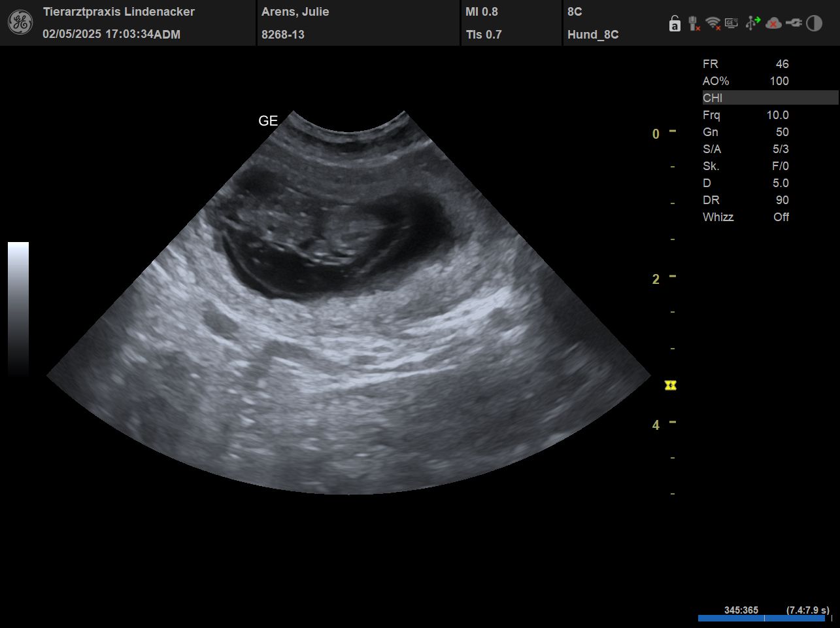This screenshot has width=840, height=628.
Task: Toggle the half-circle contrast icon
Action: (x=814, y=24)
